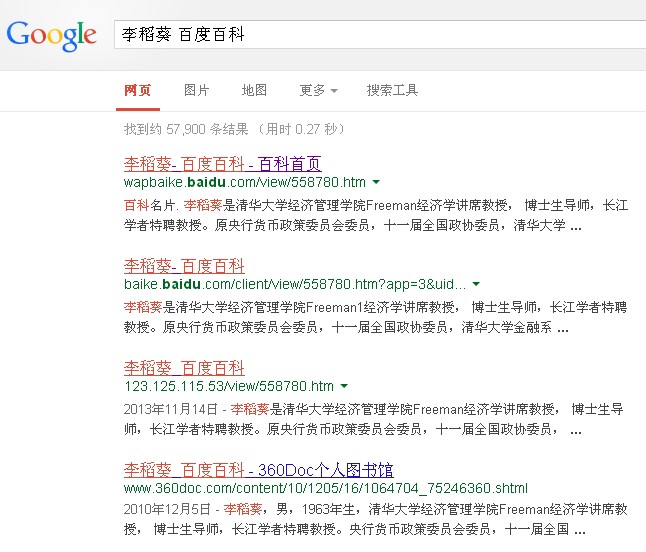This screenshot has width=646, height=552.
Task: Click the Google logo
Action: coord(51,36)
